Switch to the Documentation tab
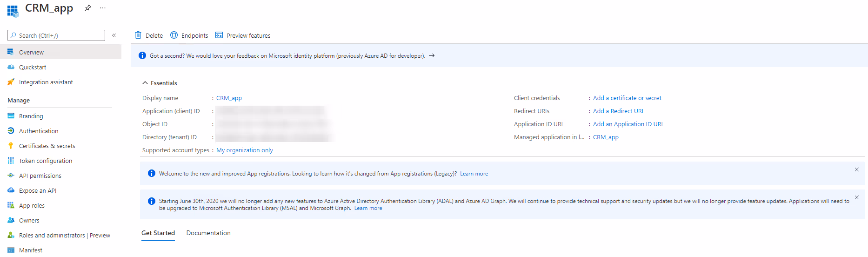 click(x=208, y=233)
